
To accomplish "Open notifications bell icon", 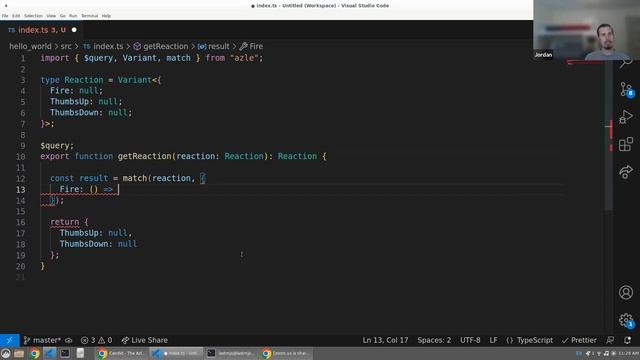I will click(x=627, y=340).
